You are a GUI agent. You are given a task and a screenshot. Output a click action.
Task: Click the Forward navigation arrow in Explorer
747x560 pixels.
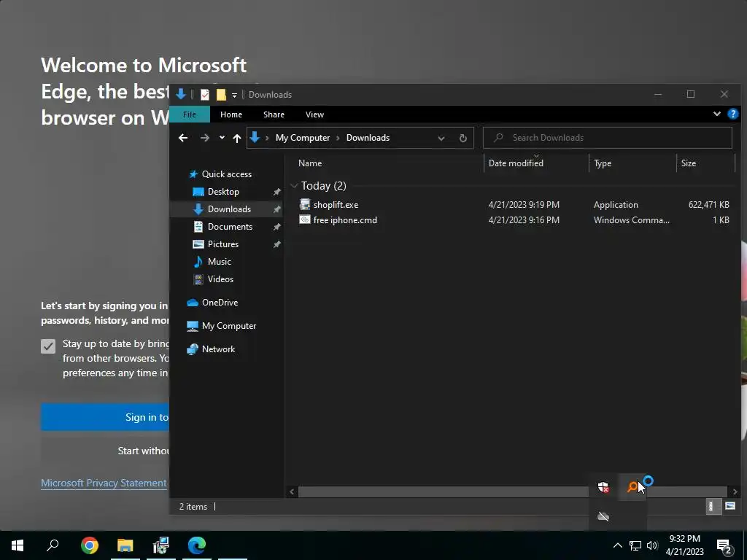(x=205, y=138)
